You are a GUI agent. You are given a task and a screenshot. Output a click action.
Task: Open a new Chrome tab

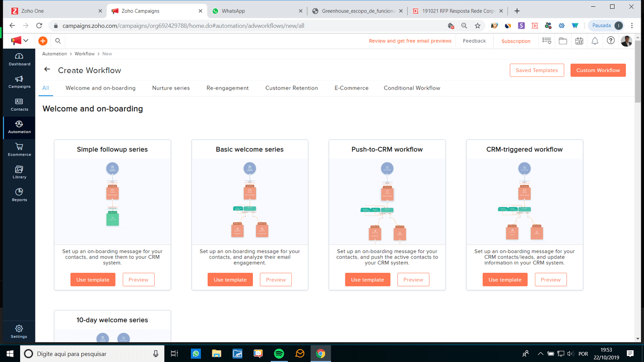click(x=517, y=11)
